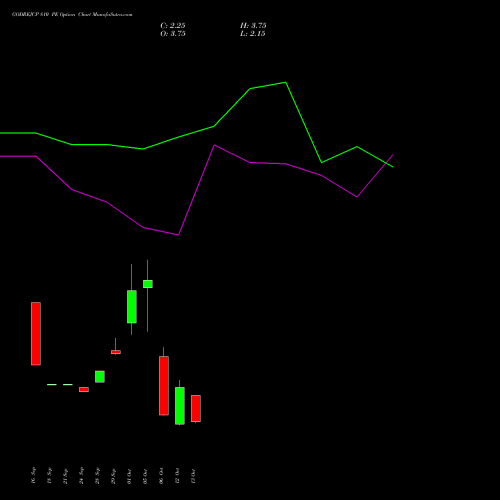Screen dimensions: 500x500
Task: Select the 29 Sep date label
Action: pyautogui.click(x=113, y=476)
